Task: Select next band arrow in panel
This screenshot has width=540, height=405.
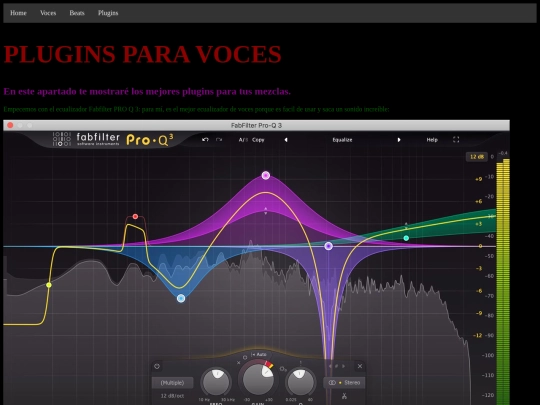Action: point(343,366)
